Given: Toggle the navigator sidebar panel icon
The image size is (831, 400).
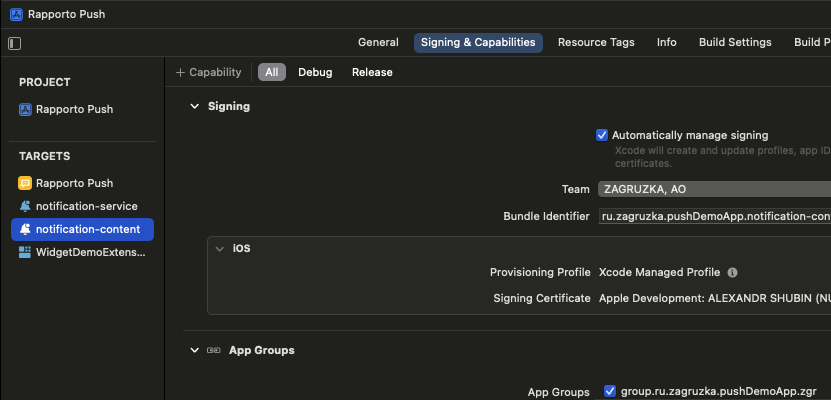Looking at the screenshot, I should 15,43.
